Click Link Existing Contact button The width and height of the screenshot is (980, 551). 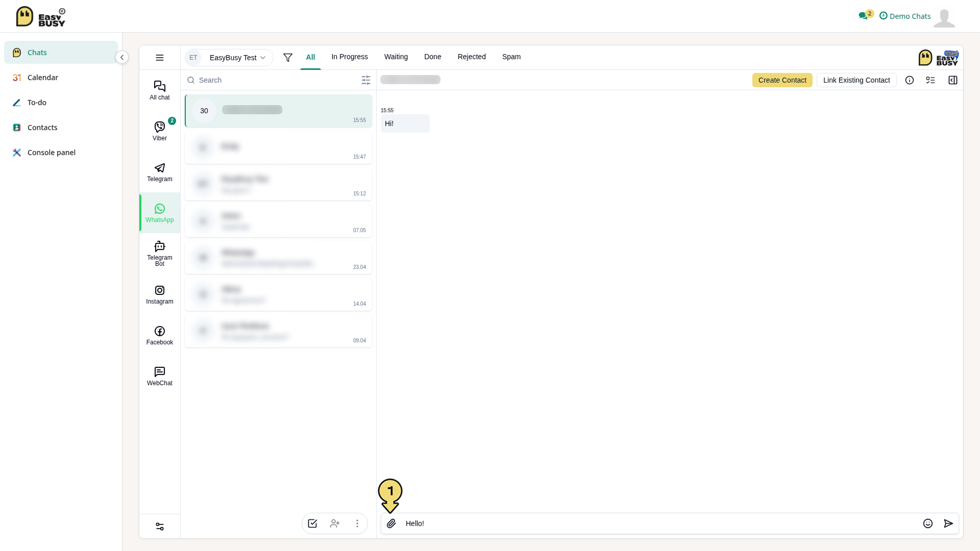856,80
